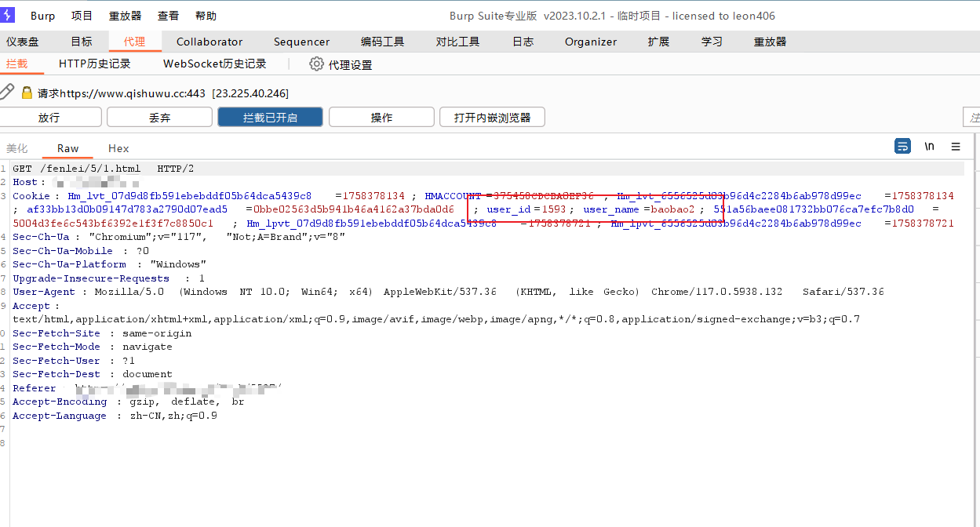Switch to the 仪表盘 tab

(x=22, y=42)
